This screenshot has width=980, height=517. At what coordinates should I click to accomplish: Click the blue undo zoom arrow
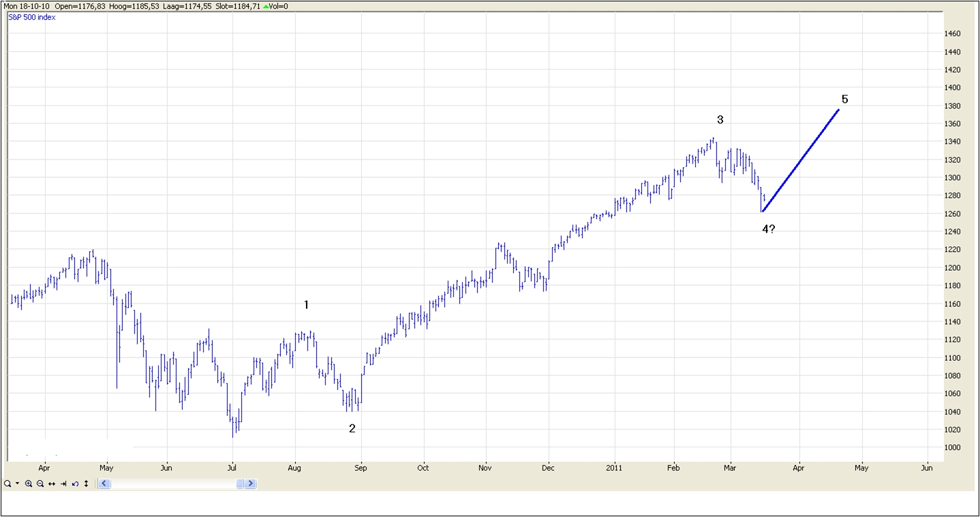point(75,484)
